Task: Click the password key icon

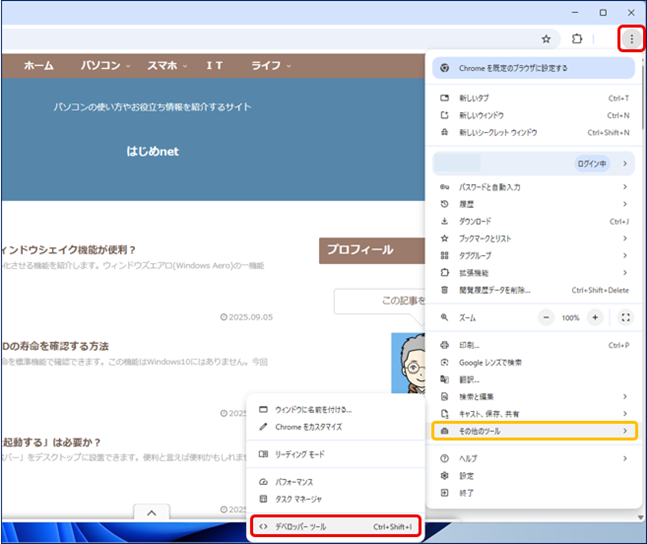Action: pyautogui.click(x=444, y=187)
